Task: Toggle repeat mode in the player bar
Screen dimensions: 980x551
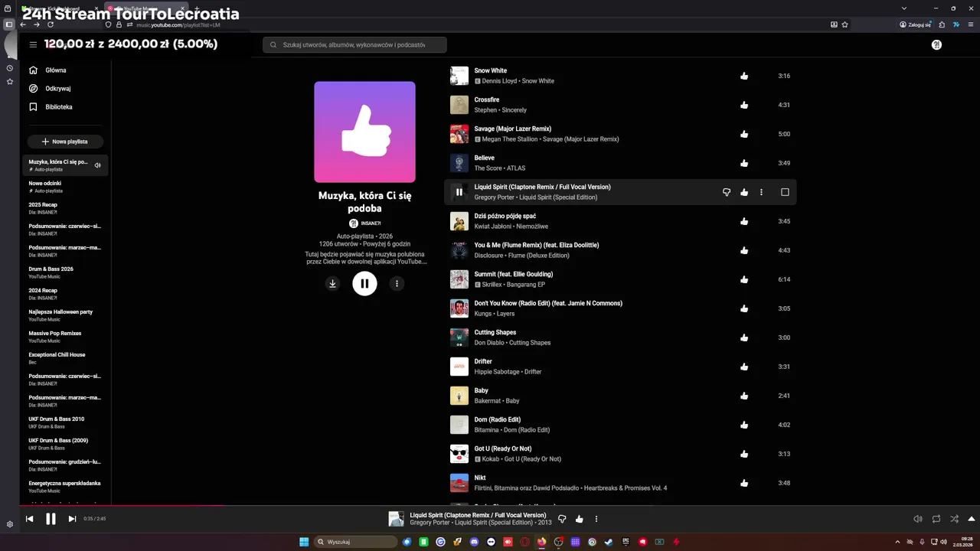Action: (936, 519)
